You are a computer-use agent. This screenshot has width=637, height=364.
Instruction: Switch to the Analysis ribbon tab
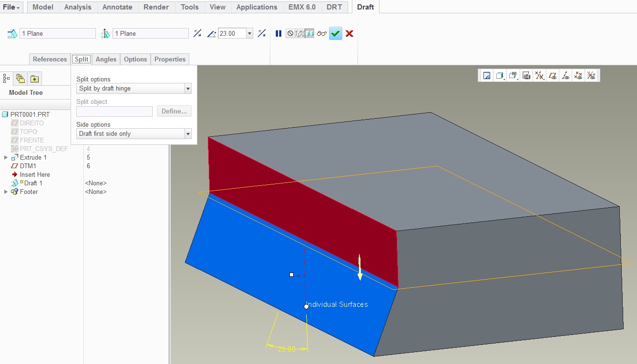point(78,7)
